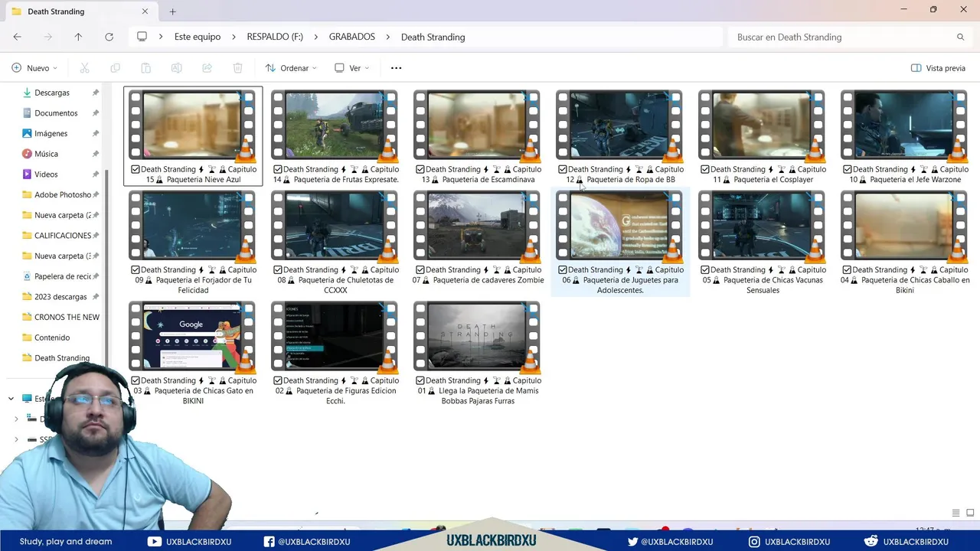Expand chevron after Este equipo breadcrumb
The height and width of the screenshot is (551, 980).
(234, 37)
